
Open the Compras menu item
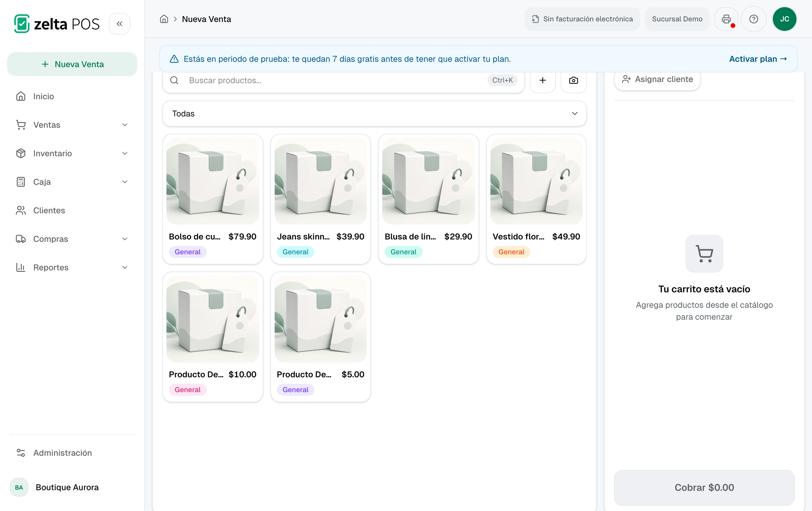point(72,239)
